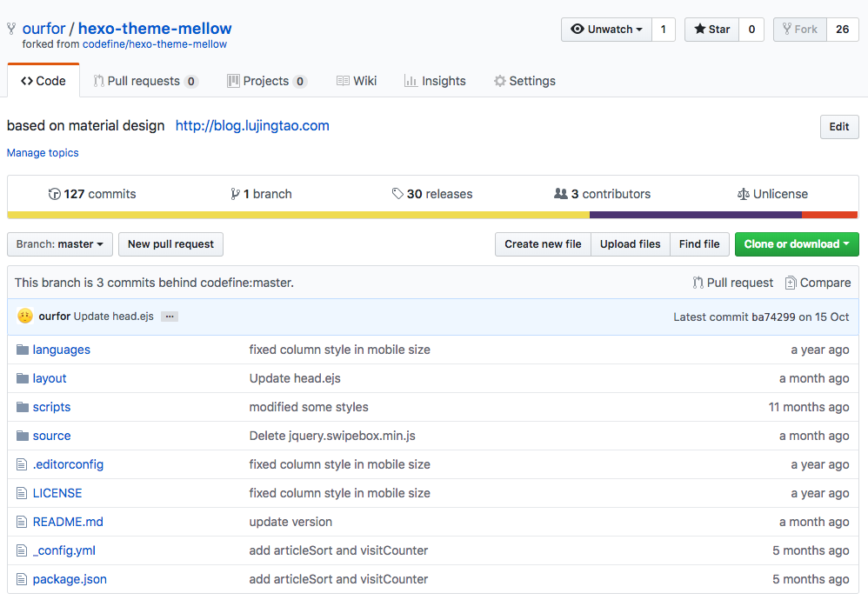The height and width of the screenshot is (600, 868).
Task: Click the Insights graph icon
Action: click(x=411, y=82)
